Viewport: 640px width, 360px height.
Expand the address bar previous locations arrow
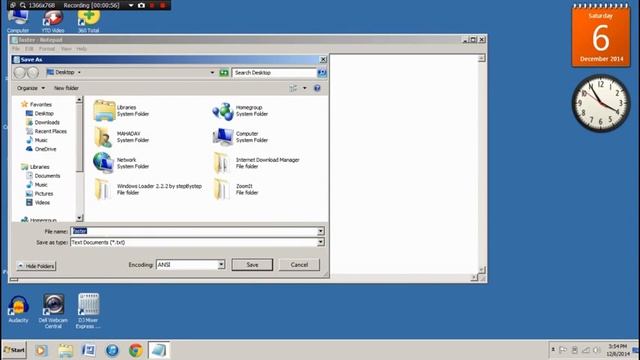(x=212, y=73)
